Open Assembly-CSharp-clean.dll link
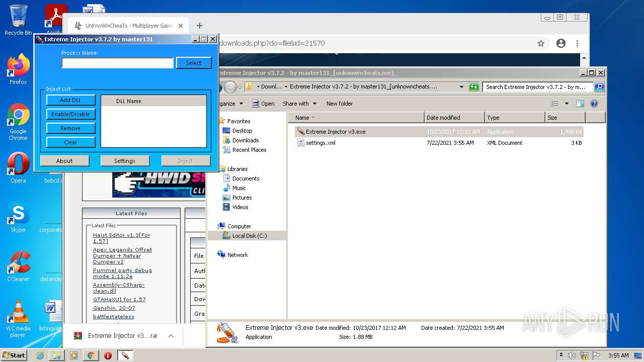The height and width of the screenshot is (362, 644). click(119, 288)
